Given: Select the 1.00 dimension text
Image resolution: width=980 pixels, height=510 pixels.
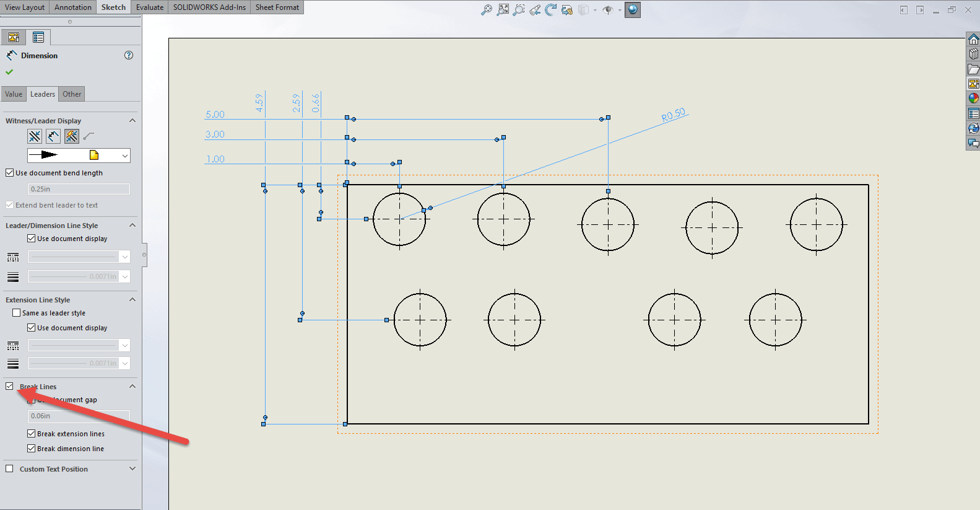Looking at the screenshot, I should (215, 159).
